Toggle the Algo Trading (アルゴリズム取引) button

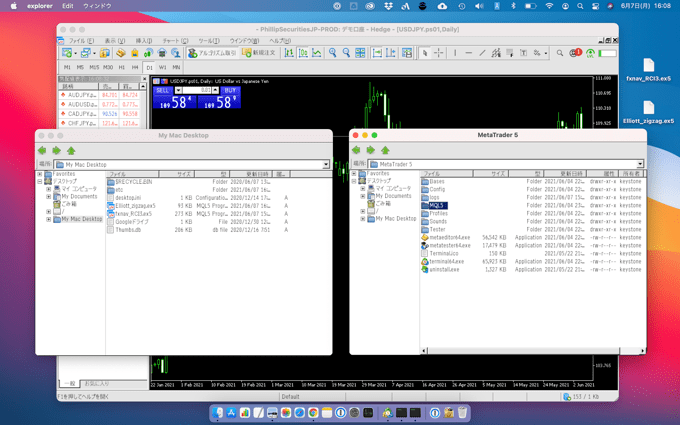click(212, 53)
